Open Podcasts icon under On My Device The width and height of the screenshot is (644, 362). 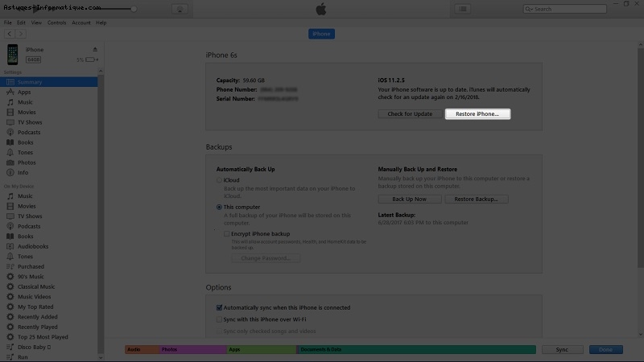pyautogui.click(x=10, y=226)
